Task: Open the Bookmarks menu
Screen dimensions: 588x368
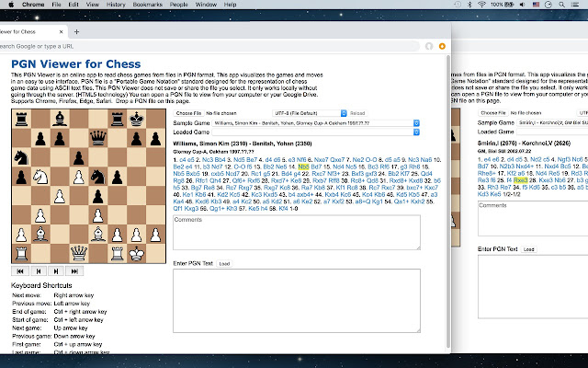Action: click(x=147, y=5)
